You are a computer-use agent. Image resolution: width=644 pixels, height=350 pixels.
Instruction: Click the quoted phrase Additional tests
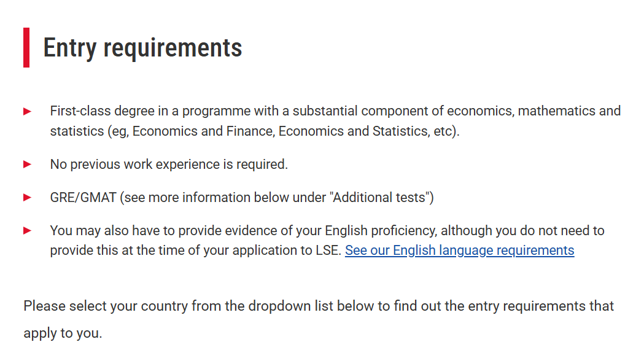pyautogui.click(x=379, y=198)
